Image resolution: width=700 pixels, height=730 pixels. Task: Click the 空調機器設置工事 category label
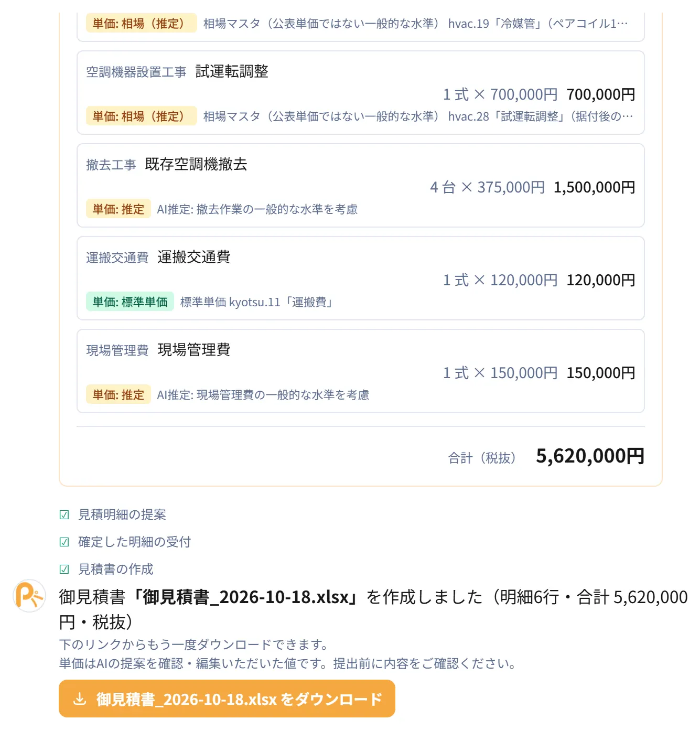(x=136, y=72)
